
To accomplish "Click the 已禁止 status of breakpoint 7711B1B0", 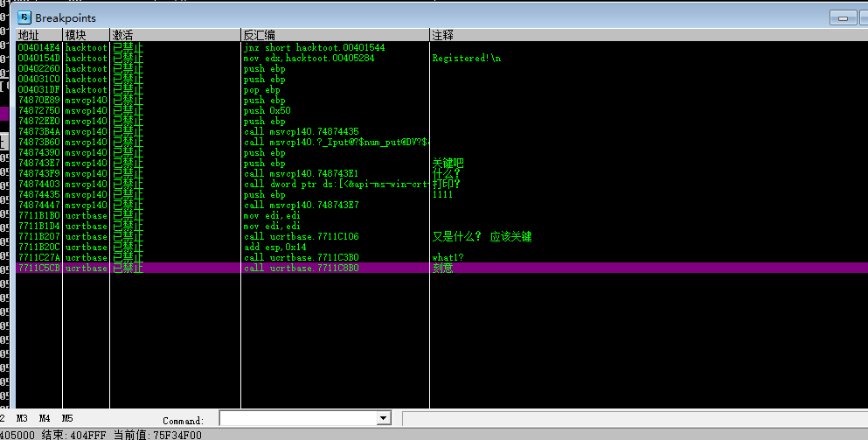I will click(128, 215).
